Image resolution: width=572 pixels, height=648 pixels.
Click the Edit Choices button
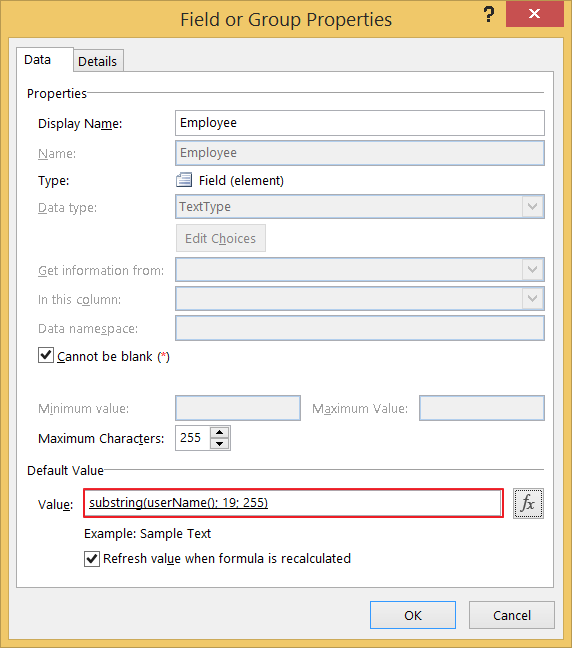click(x=221, y=238)
